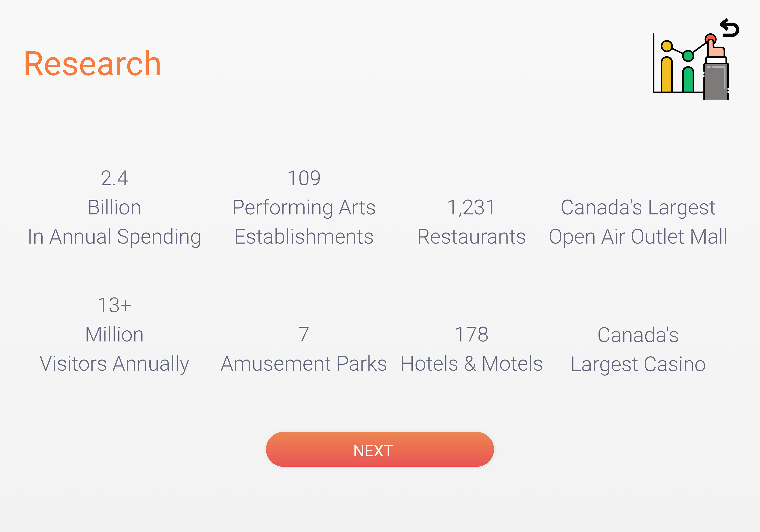Image resolution: width=760 pixels, height=532 pixels.
Task: Click the Restaurants label
Action: (471, 237)
